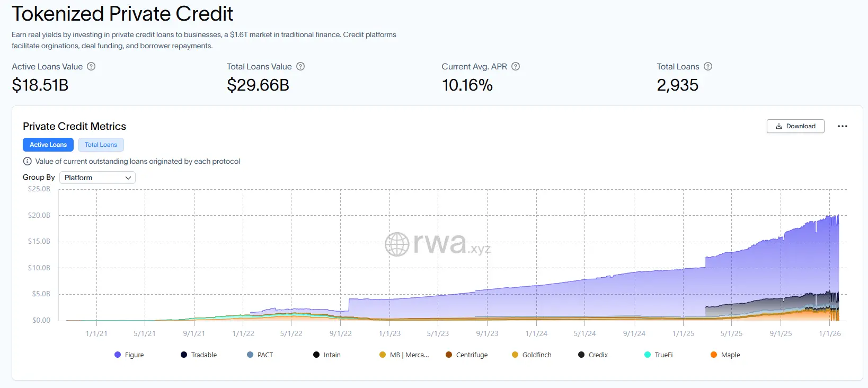
Task: Toggle PACT series in chart legend
Action: (x=260, y=355)
